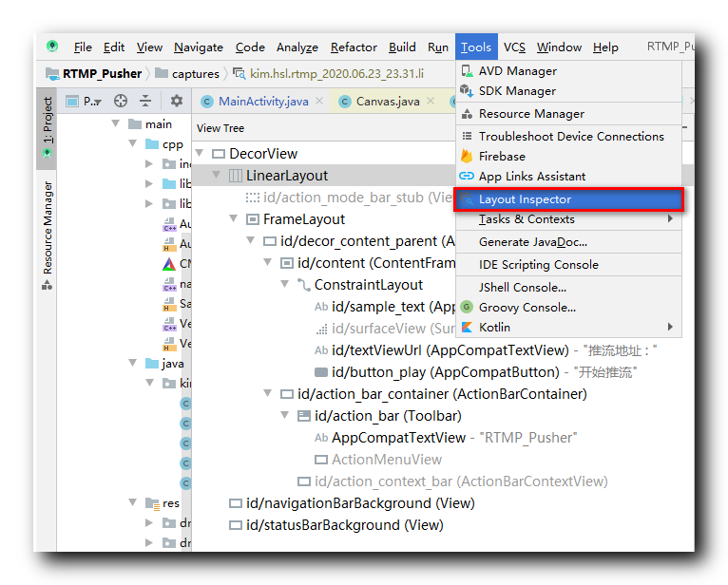Viewport: 728px width, 585px height.
Task: Click Layout Inspector menu item
Action: coord(568,199)
